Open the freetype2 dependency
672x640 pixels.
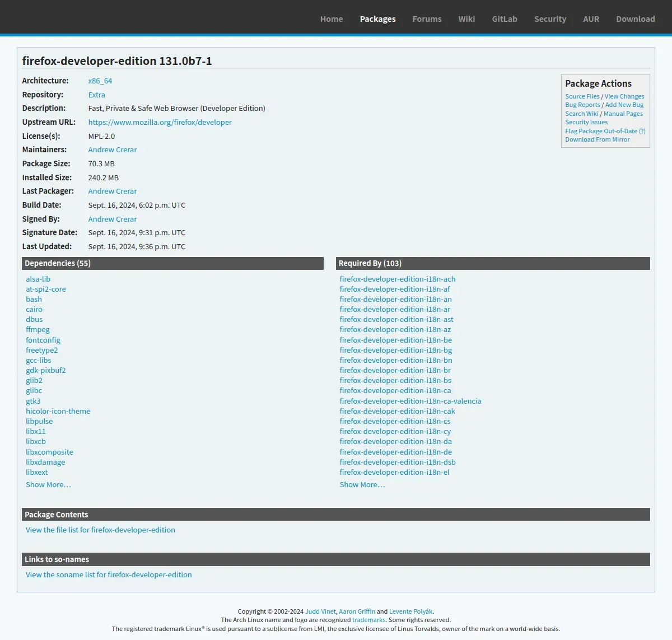coord(42,350)
